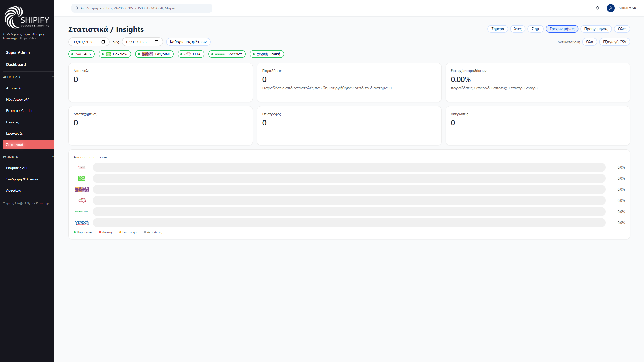This screenshot has height=362, width=644.
Task: Click the search input field
Action: pos(143,8)
